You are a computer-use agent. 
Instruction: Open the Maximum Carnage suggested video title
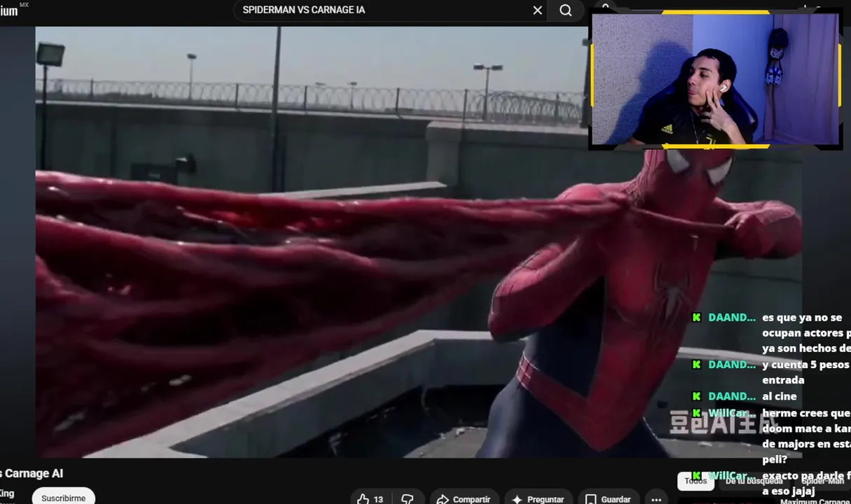click(815, 501)
